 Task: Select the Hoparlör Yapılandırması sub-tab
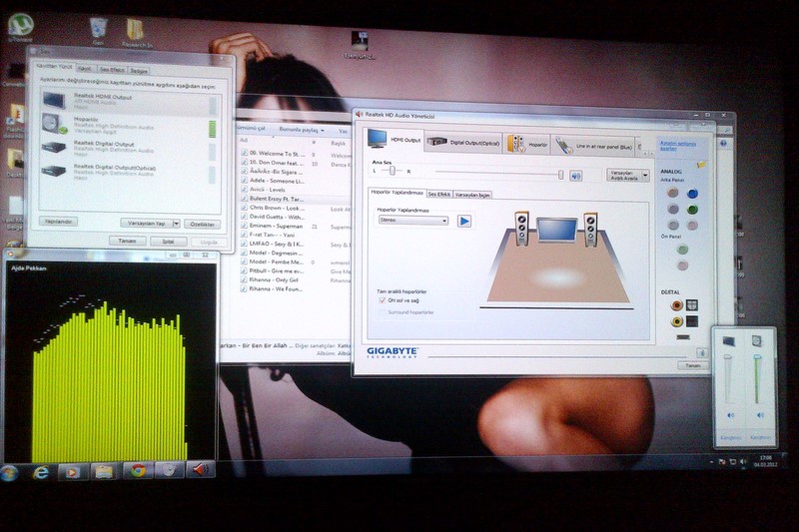pyautogui.click(x=397, y=193)
